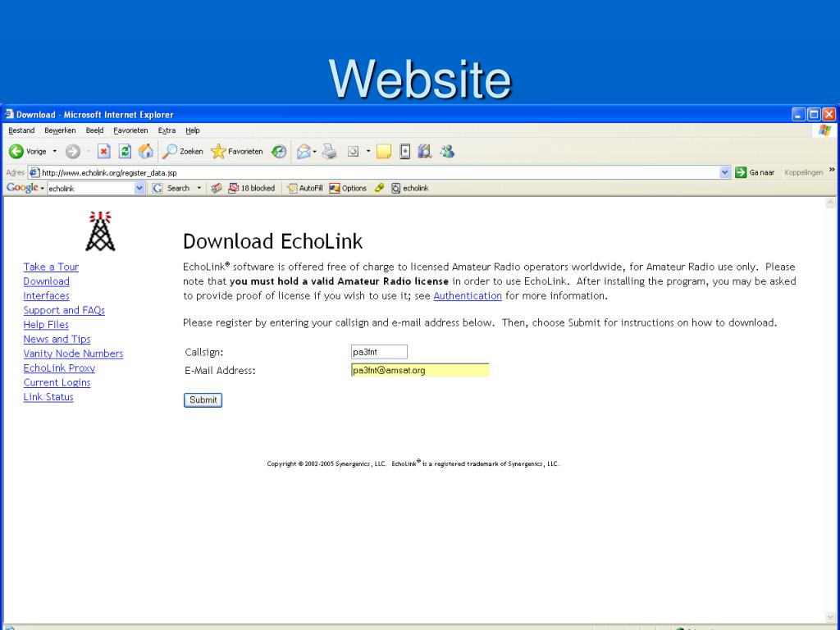Open the Forward button dropdown arrow
This screenshot has height=630, width=840.
pos(88,152)
